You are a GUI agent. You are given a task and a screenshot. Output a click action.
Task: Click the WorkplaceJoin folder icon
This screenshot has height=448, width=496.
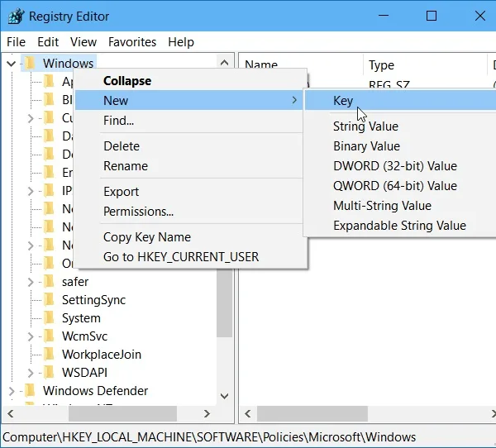pos(49,355)
